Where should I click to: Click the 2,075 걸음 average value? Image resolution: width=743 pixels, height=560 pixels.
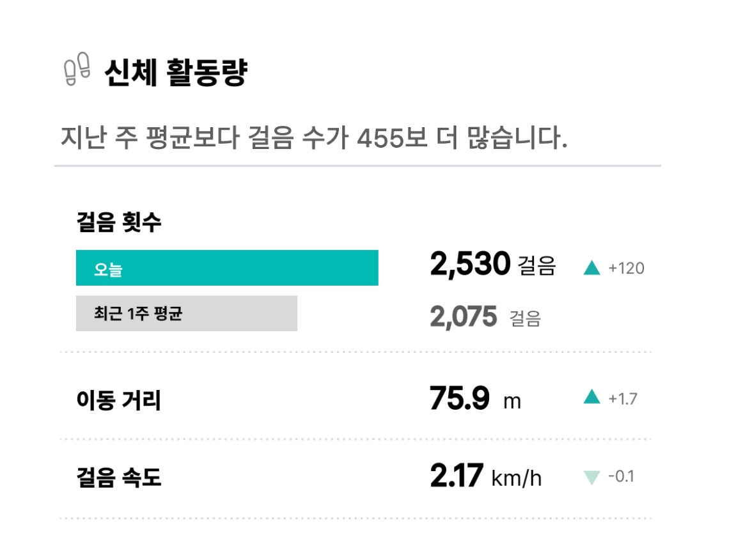[485, 317]
